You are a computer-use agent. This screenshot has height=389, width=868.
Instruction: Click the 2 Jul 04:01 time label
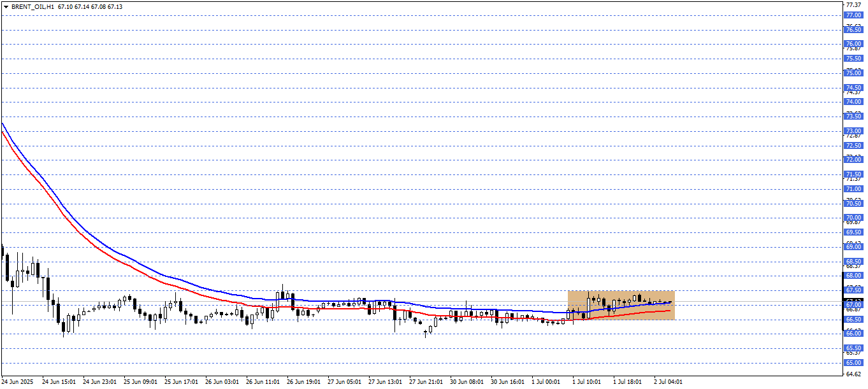click(x=669, y=382)
